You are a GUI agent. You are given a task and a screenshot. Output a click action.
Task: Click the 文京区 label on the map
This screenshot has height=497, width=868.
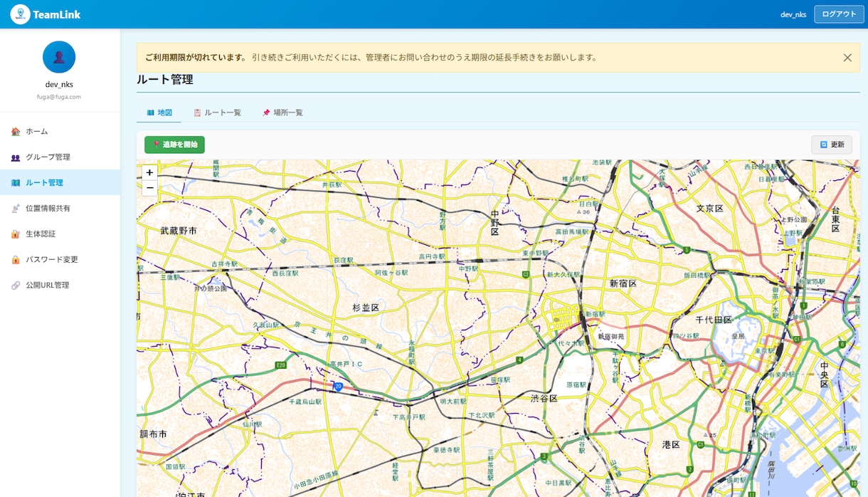tap(709, 209)
